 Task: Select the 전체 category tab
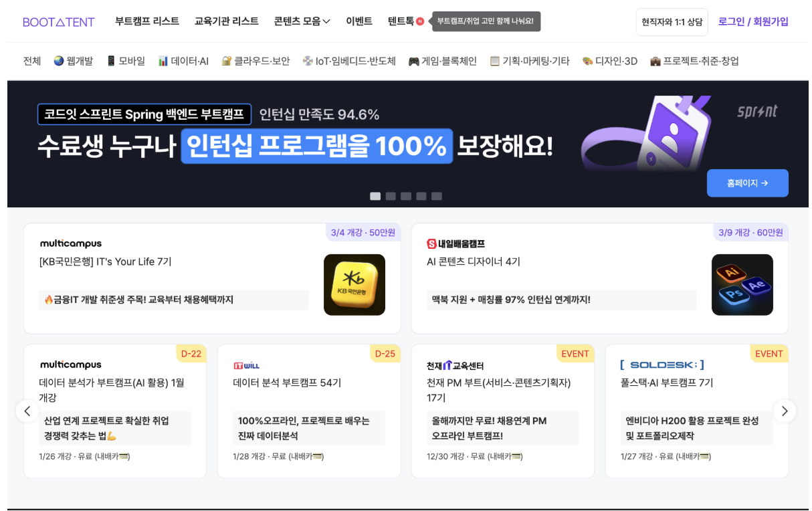click(32, 61)
